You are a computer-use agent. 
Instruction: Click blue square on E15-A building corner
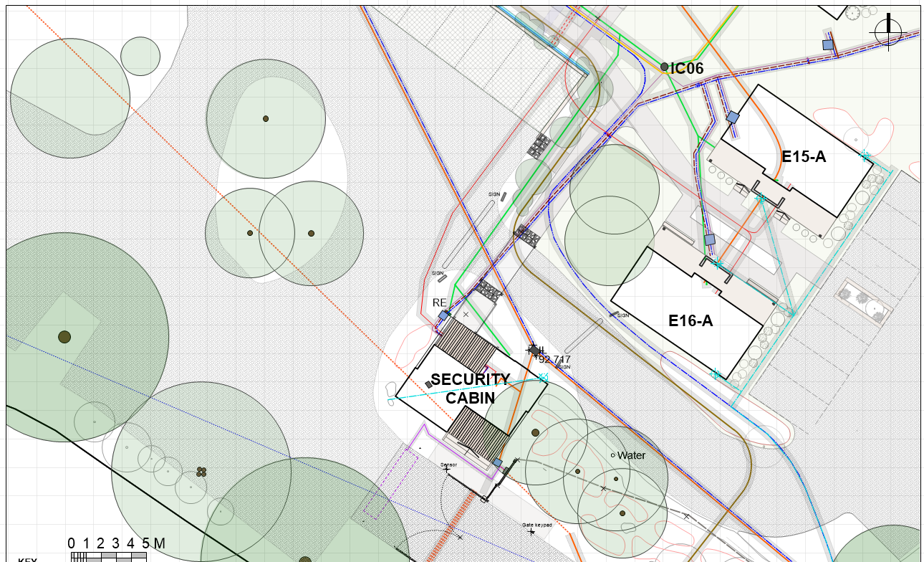733,117
